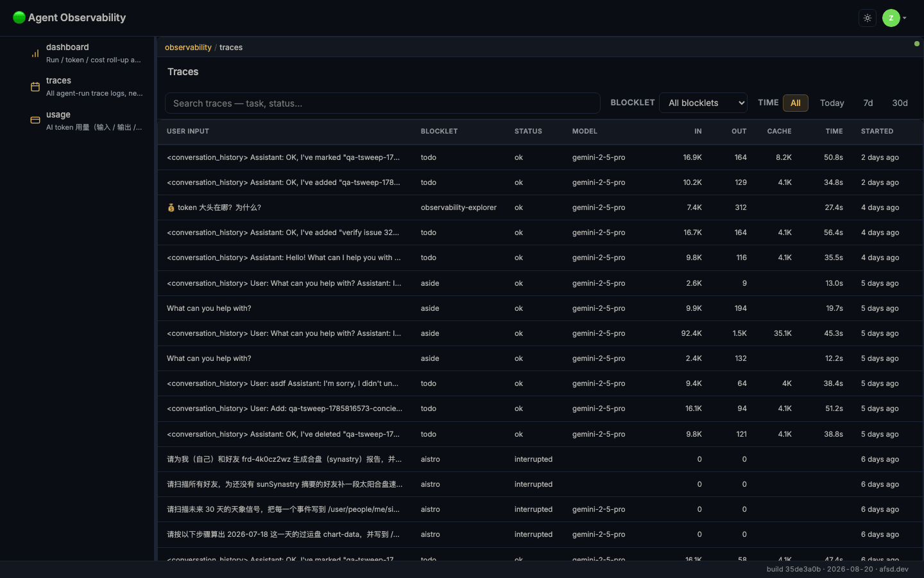Select the 7d time filter
Image resolution: width=924 pixels, height=578 pixels.
pyautogui.click(x=868, y=103)
